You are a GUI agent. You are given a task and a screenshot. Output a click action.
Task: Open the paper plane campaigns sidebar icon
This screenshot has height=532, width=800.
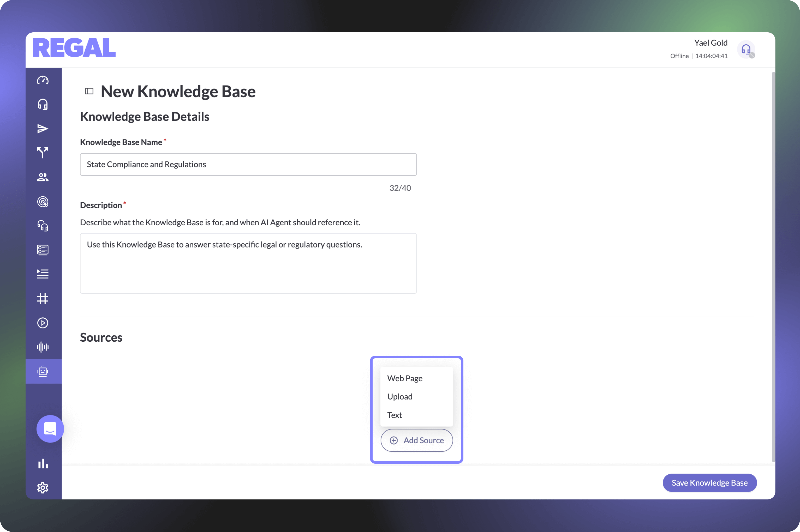tap(43, 129)
